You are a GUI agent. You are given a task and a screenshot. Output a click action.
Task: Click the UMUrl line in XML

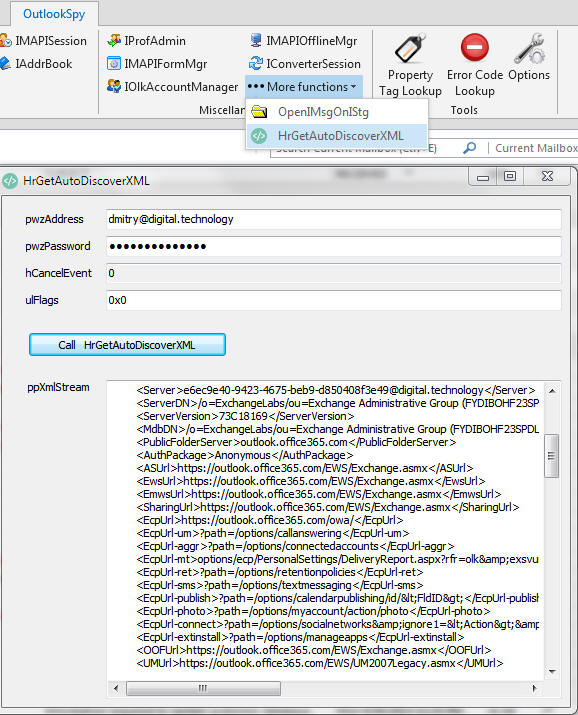pos(320,663)
